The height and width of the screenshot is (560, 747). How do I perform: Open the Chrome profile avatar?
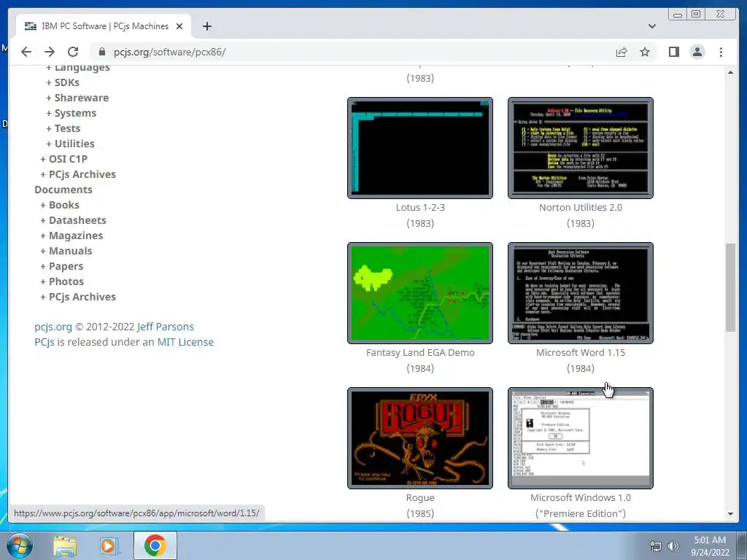point(697,52)
